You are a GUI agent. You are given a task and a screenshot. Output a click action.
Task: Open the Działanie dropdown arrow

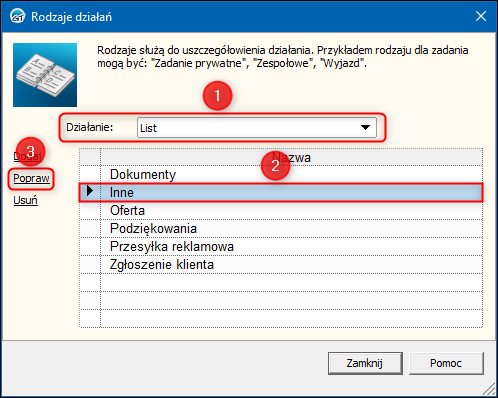[365, 127]
